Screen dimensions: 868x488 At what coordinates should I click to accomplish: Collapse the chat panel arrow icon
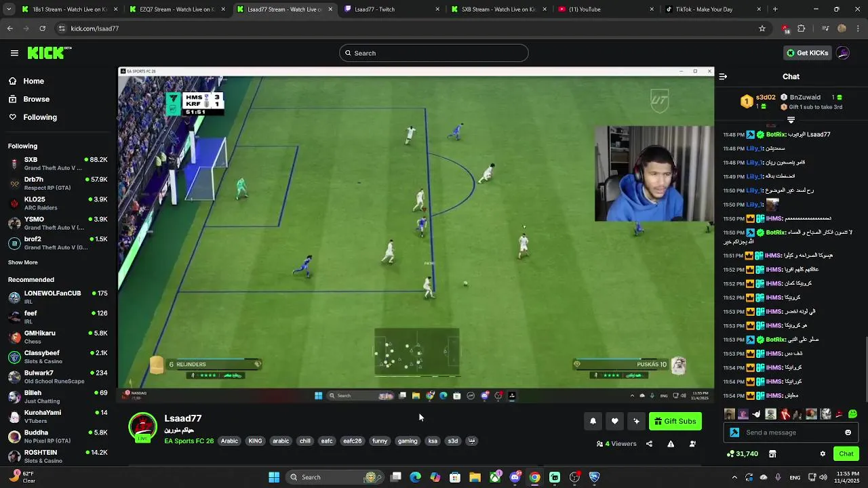click(x=723, y=77)
